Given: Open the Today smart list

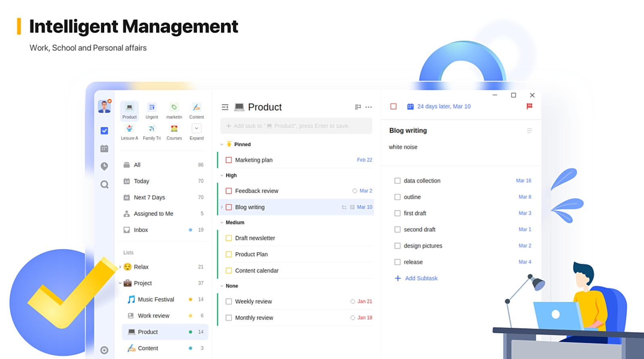Looking at the screenshot, I should point(164,181).
